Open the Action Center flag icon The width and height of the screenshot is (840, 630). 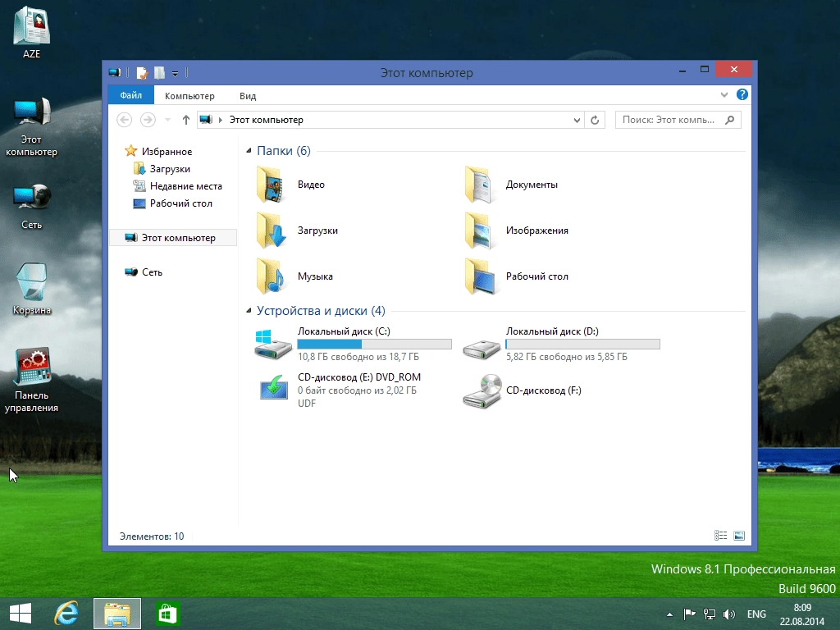[689, 614]
